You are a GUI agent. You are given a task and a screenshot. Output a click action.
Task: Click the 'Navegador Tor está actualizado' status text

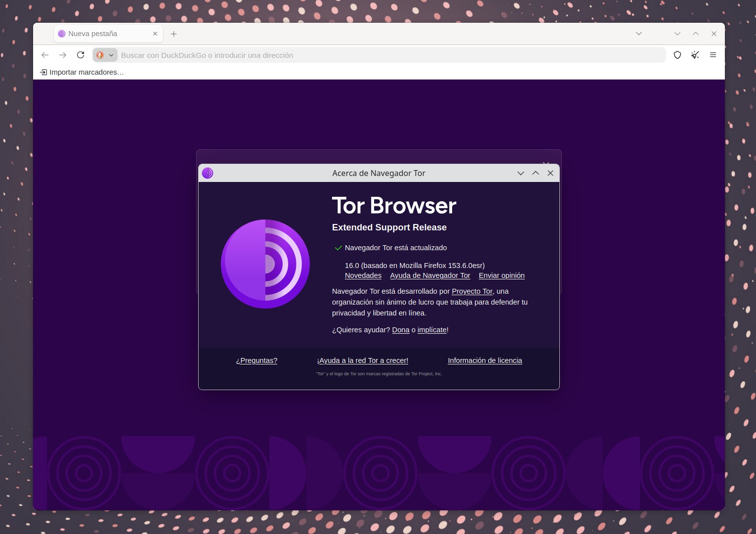pyautogui.click(x=396, y=248)
